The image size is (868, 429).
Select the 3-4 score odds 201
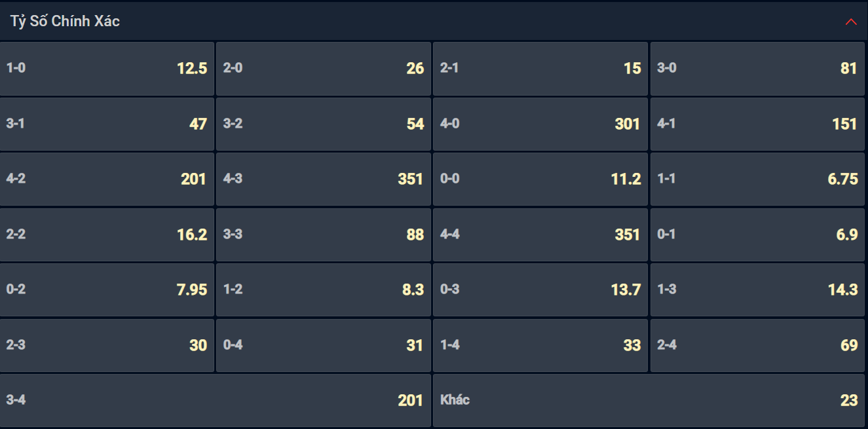click(216, 400)
